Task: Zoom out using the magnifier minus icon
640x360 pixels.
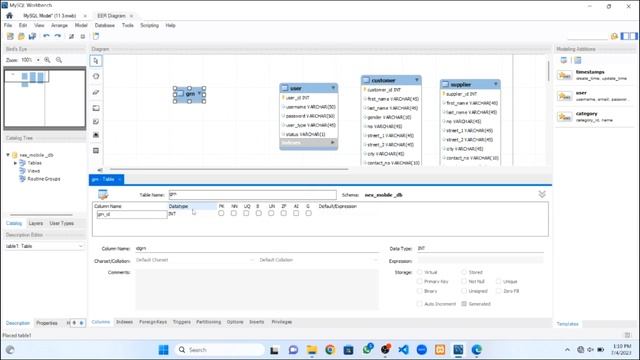Action: (x=59, y=60)
